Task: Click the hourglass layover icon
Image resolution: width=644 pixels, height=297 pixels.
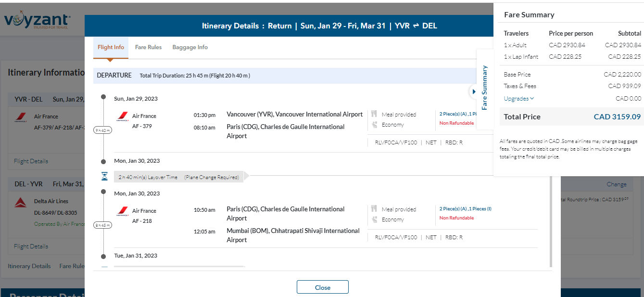Action: click(104, 177)
